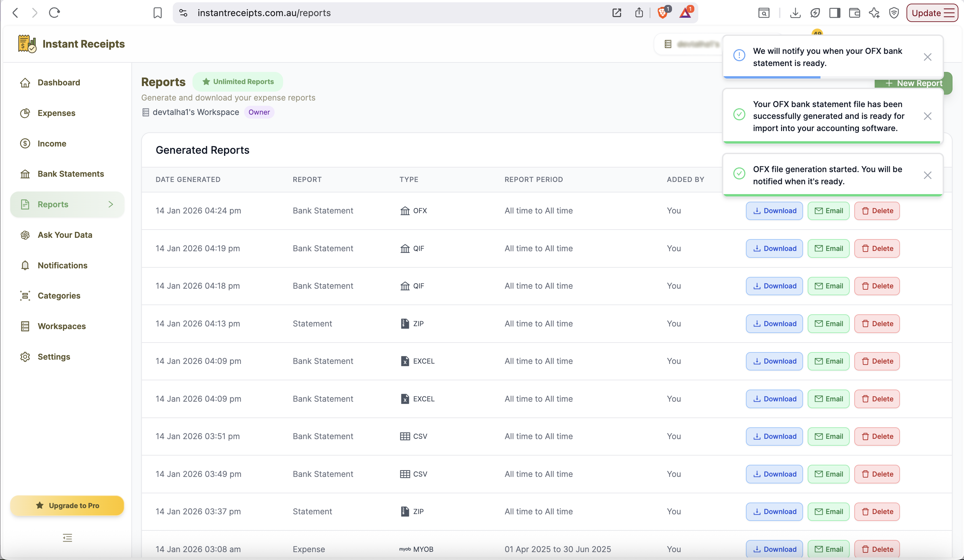Image resolution: width=964 pixels, height=560 pixels.
Task: Open the workspace selector dropdown in header
Action: [688, 44]
